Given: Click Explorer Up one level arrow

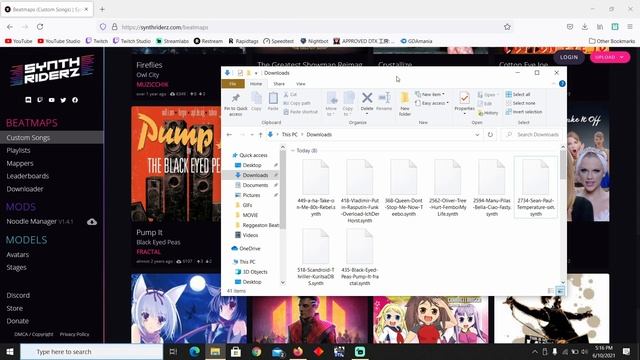Looking at the screenshot, I should tap(260, 135).
